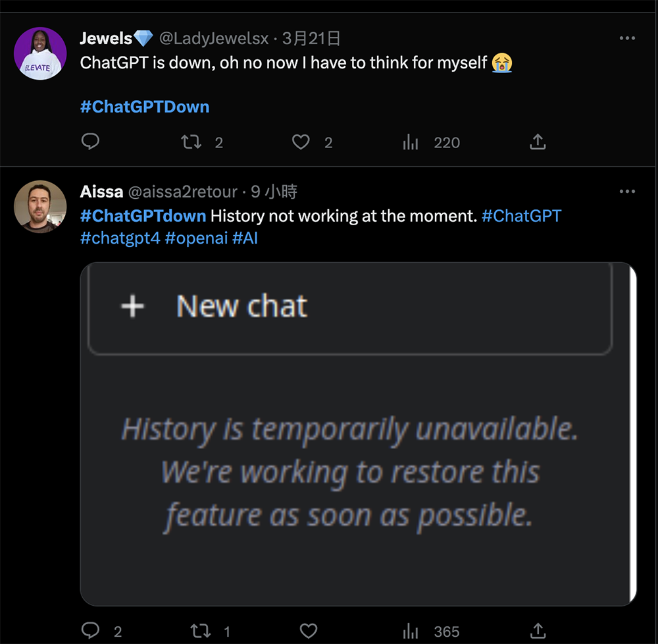Screen dimensions: 658x644
Task: Open the @aissa2retour profile handle
Action: [182, 192]
